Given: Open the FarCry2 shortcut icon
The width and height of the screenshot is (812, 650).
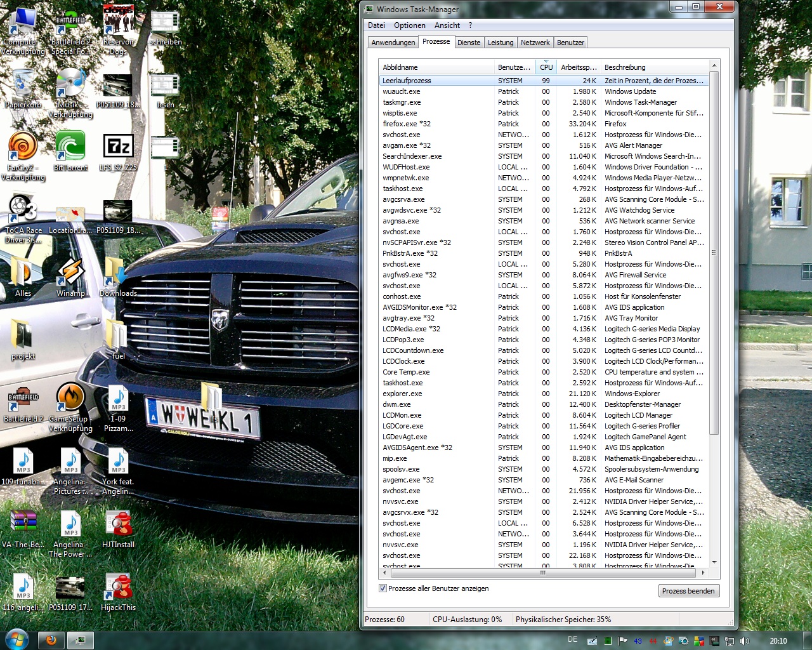Looking at the screenshot, I should 23,156.
